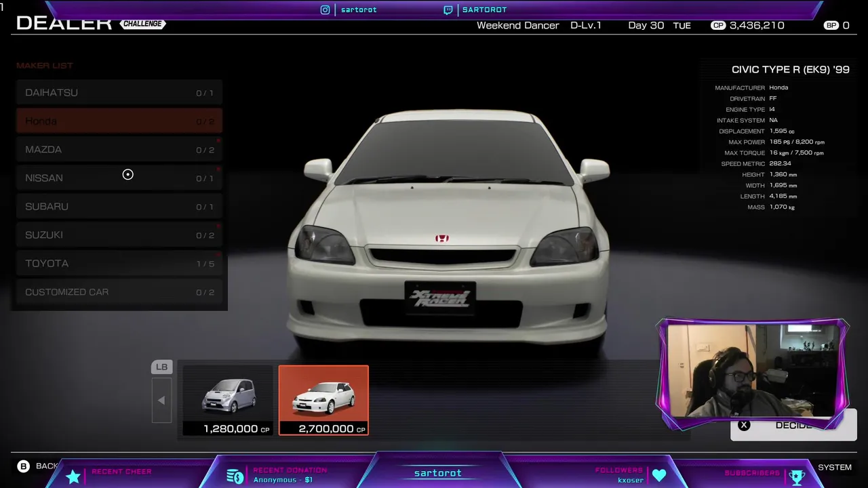Screen dimensions: 868x488
Task: Click the SARTOROT Twitch handle
Action: pos(484,9)
